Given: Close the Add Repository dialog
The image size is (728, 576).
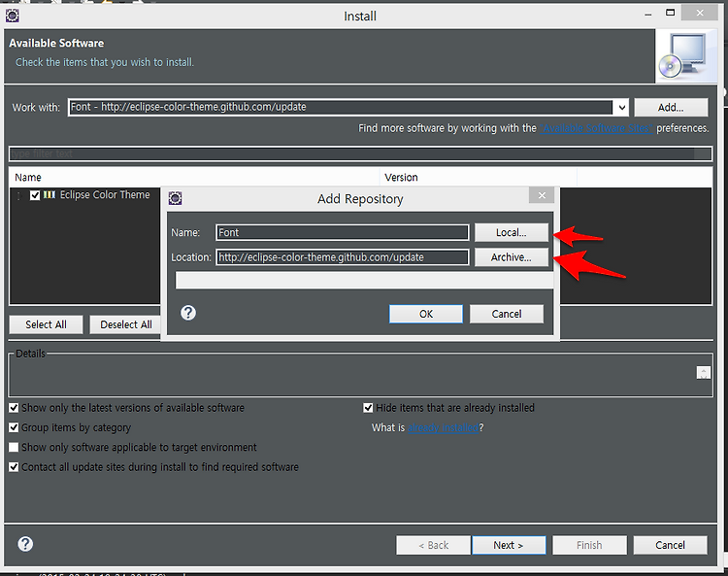Looking at the screenshot, I should 542,195.
